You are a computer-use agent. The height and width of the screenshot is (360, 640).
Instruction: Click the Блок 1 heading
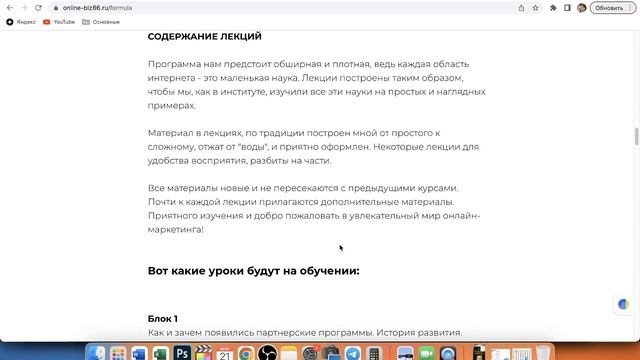pyautogui.click(x=162, y=319)
